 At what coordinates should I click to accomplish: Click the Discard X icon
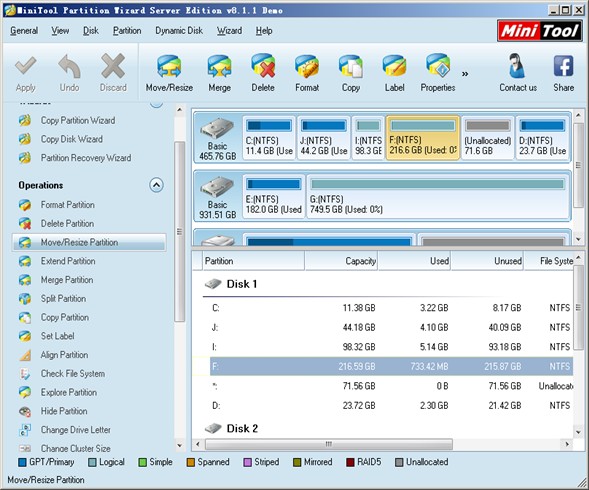[113, 66]
